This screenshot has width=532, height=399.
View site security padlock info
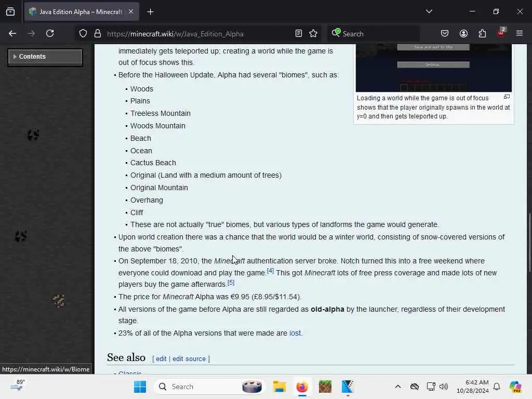point(98,34)
